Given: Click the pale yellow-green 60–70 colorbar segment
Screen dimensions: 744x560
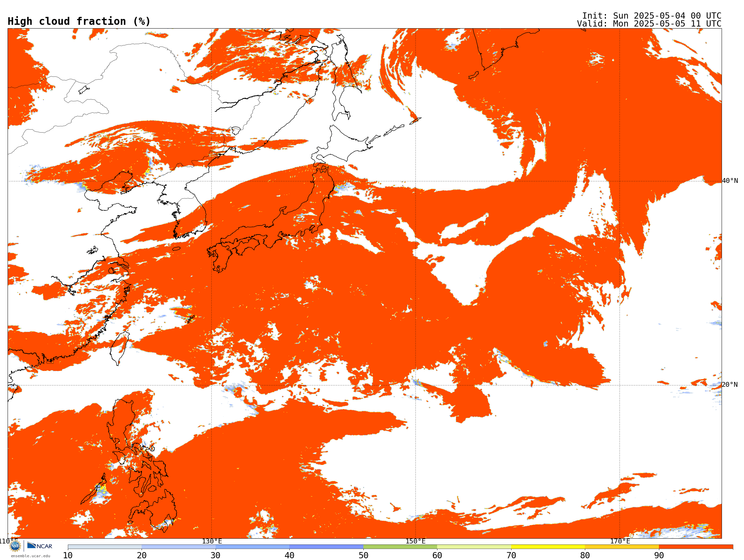Looking at the screenshot, I should coord(474,547).
